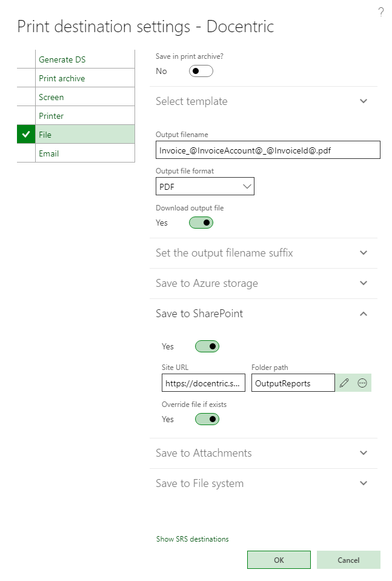Click the OK button

point(279,560)
